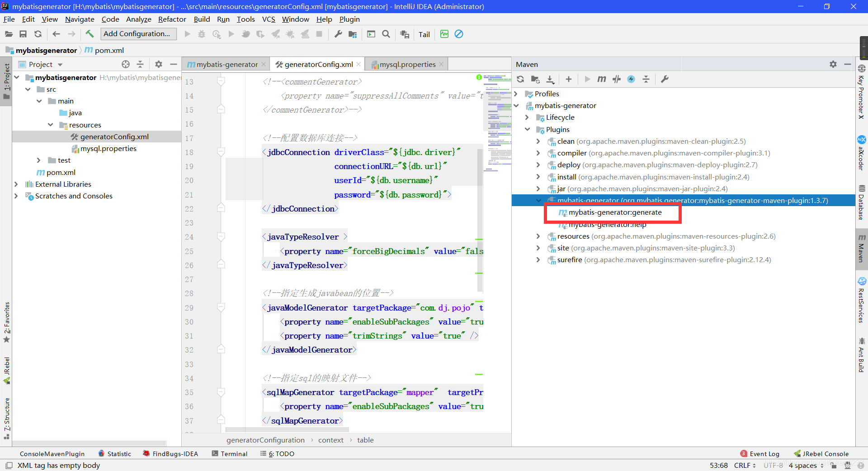Screen dimensions: 868x471
Task: Click Execute Maven Goal m icon
Action: (x=602, y=79)
